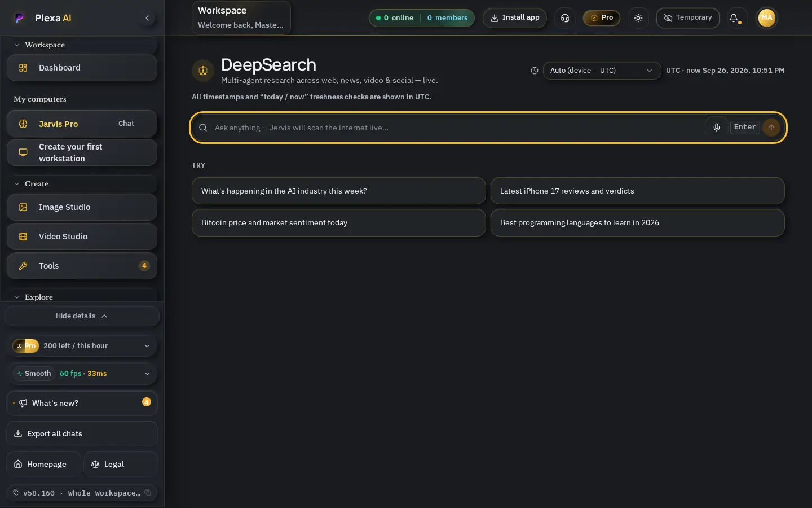Viewport: 812px width, 508px height.
Task: Expand the Smooth 60 fps performance dropdown
Action: point(82,374)
